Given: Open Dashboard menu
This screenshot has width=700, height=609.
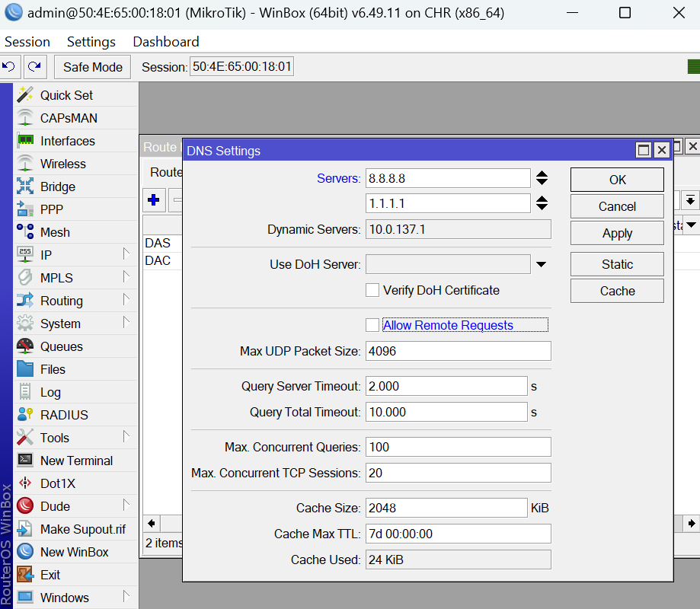Looking at the screenshot, I should (x=166, y=42).
